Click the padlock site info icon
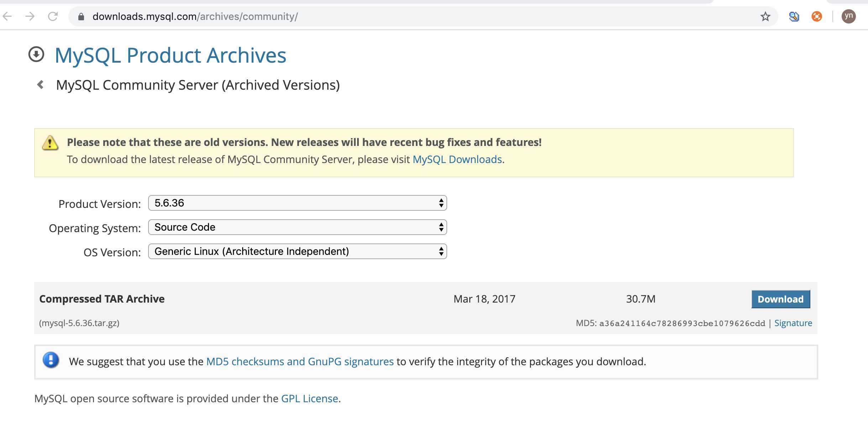 (x=81, y=17)
